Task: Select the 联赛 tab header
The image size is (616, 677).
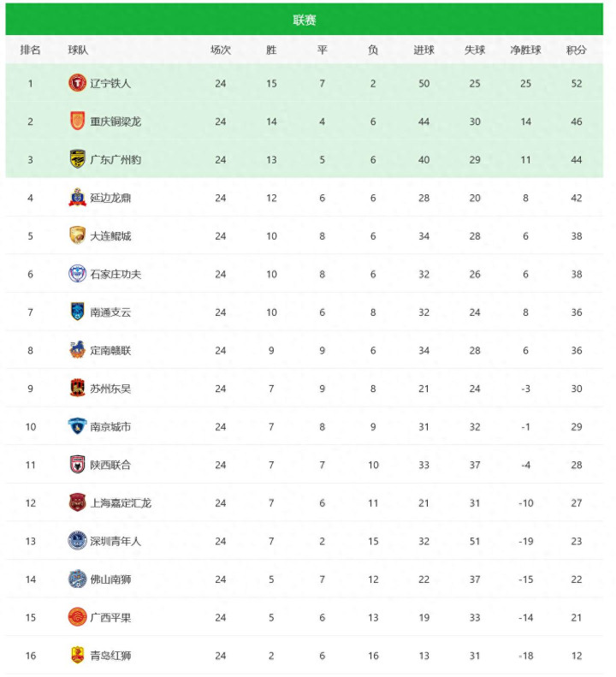Action: pyautogui.click(x=305, y=20)
